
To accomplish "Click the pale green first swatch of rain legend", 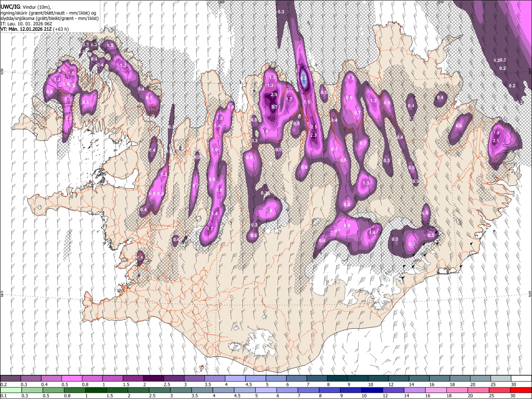I will [x=10, y=390].
